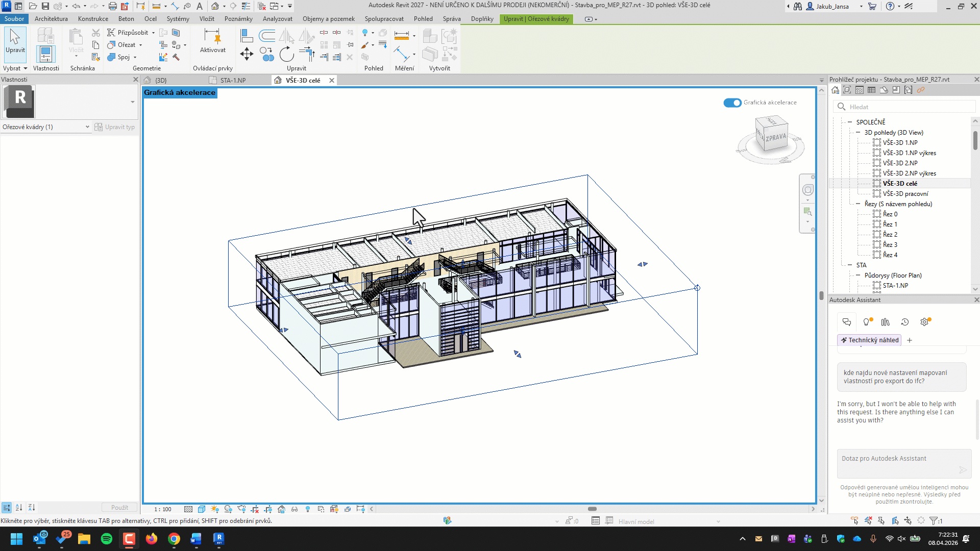Toggle the Grafická akcelerace switch off
This screenshot has width=980, height=551.
tap(732, 103)
